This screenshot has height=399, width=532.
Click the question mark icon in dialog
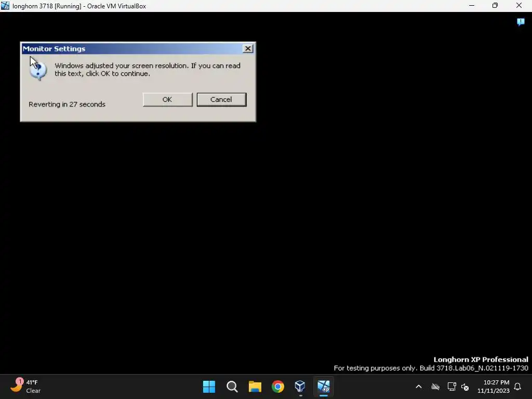(x=38, y=71)
